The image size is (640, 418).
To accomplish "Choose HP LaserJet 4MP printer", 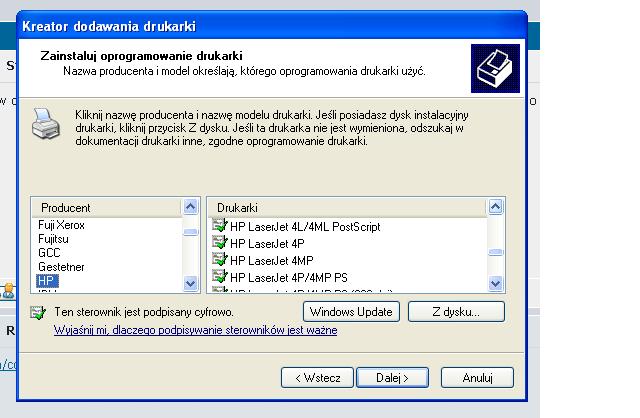I will tap(272, 260).
